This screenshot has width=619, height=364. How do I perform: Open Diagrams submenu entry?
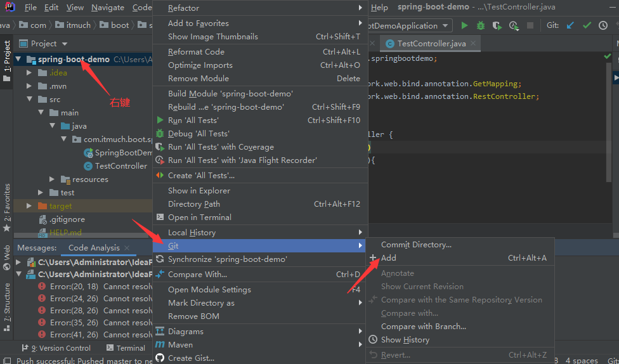tap(260, 332)
